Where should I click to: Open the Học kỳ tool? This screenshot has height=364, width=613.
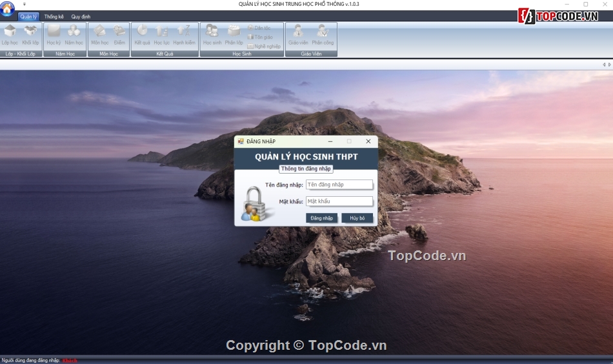(54, 34)
